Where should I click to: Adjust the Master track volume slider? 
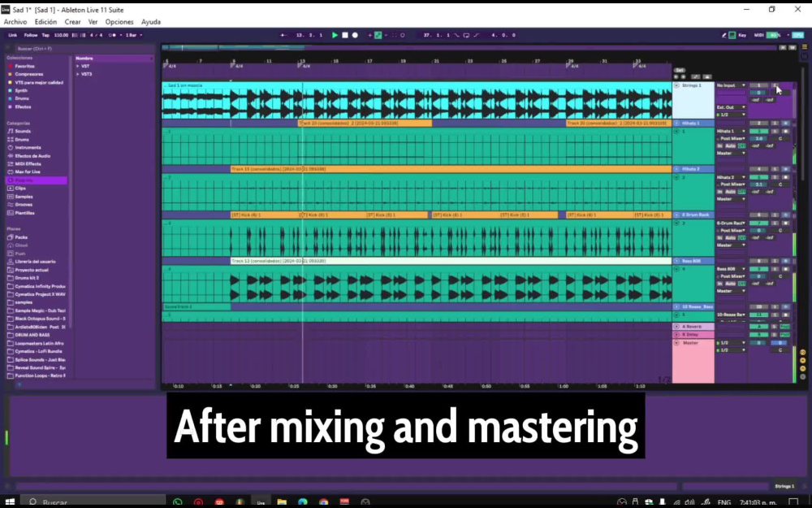(x=758, y=343)
